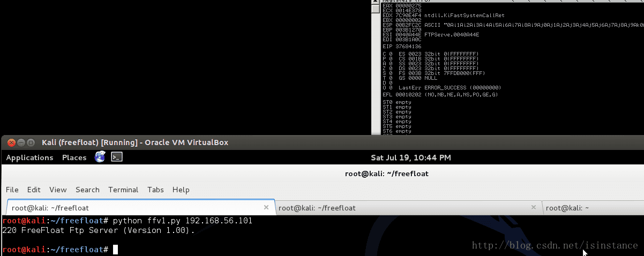644x256 pixels.
Task: Click the C flag ES 0023 row
Action: (x=431, y=54)
